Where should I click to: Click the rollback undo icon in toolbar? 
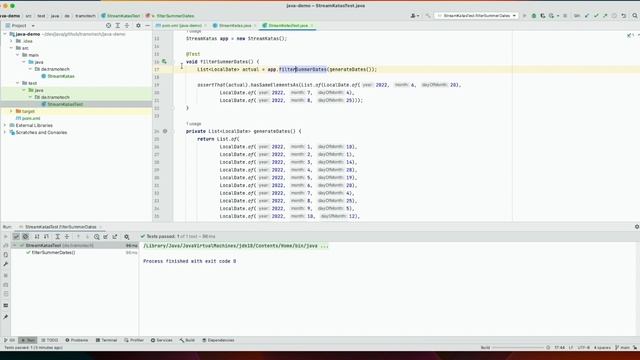click(x=624, y=16)
